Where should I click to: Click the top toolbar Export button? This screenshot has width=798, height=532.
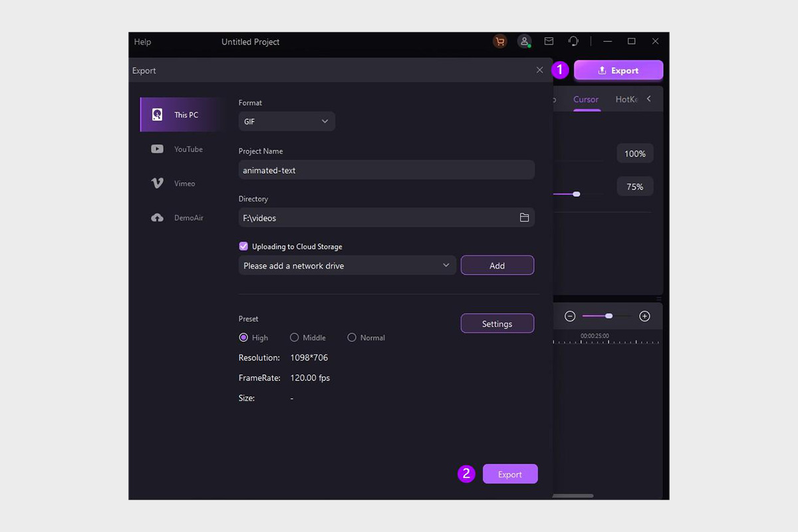tap(618, 70)
